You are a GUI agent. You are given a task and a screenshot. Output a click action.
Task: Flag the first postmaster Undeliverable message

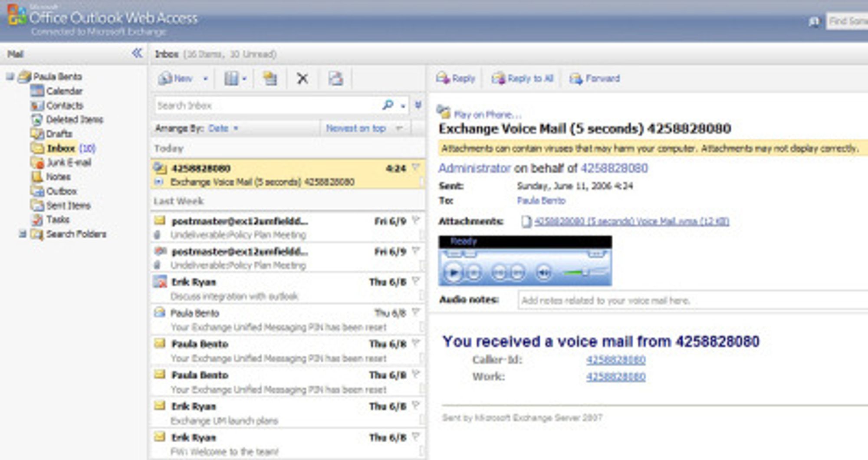click(415, 220)
